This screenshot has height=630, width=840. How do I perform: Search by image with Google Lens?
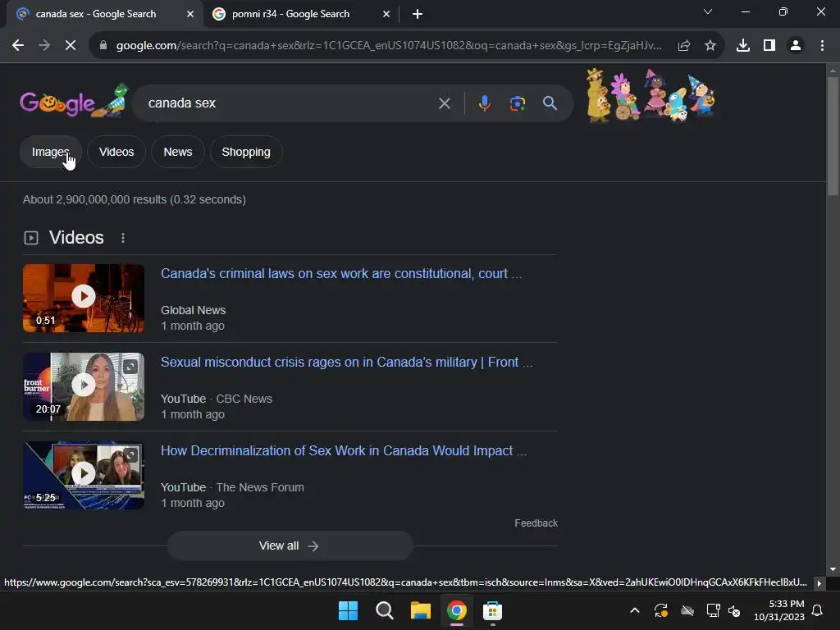[517, 103]
